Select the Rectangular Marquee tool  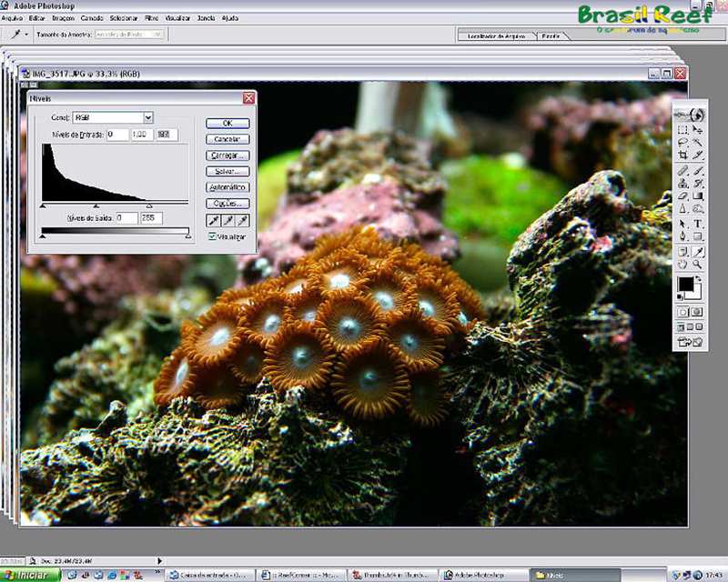coord(682,130)
